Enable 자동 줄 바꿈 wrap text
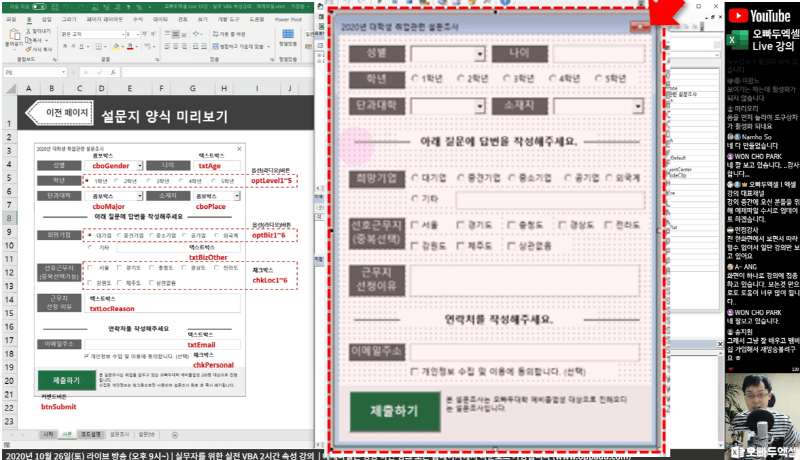Image resolution: width=800 pixels, height=460 pixels. pos(229,34)
